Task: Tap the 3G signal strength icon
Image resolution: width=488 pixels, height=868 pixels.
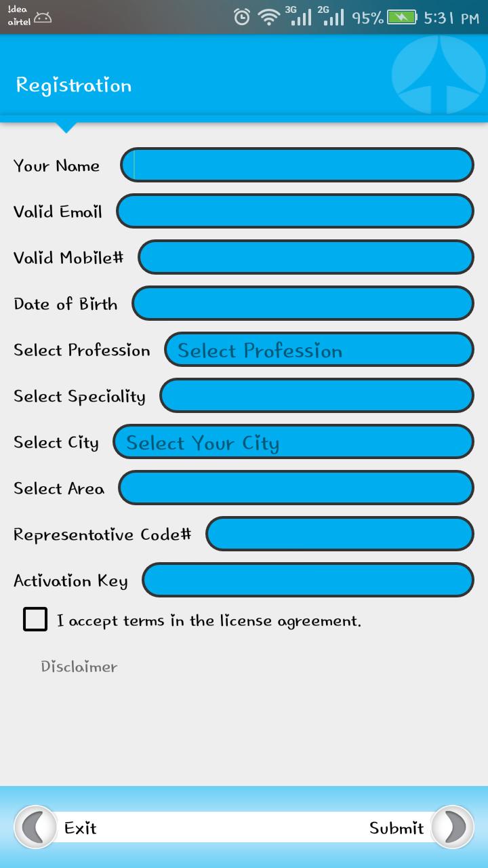Action: click(x=300, y=16)
